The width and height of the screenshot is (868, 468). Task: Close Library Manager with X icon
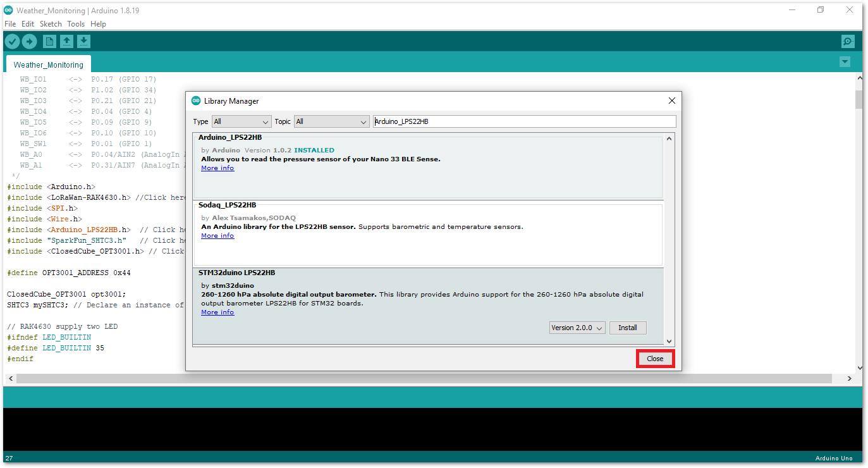coord(671,101)
